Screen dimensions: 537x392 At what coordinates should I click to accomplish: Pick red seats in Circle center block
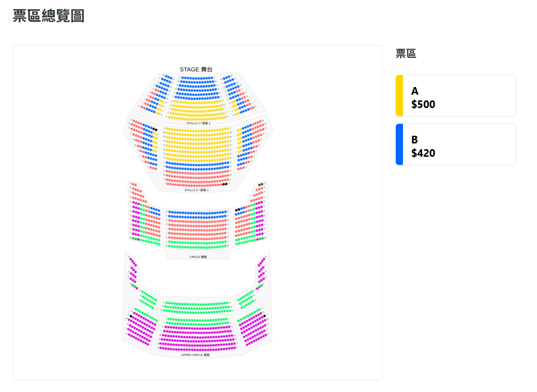pyautogui.click(x=198, y=229)
